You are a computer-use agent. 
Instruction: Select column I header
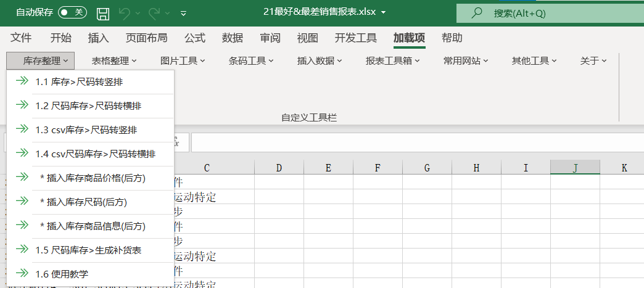point(526,167)
